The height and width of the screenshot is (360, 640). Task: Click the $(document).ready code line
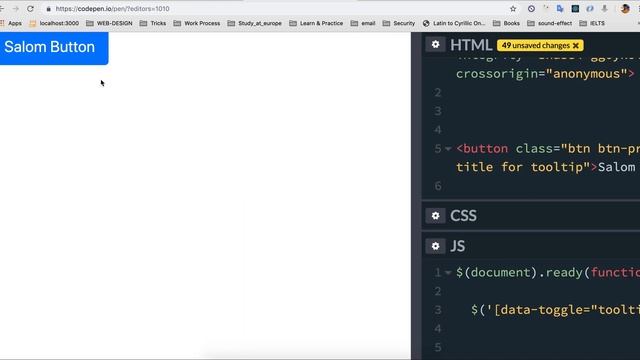[x=548, y=273]
